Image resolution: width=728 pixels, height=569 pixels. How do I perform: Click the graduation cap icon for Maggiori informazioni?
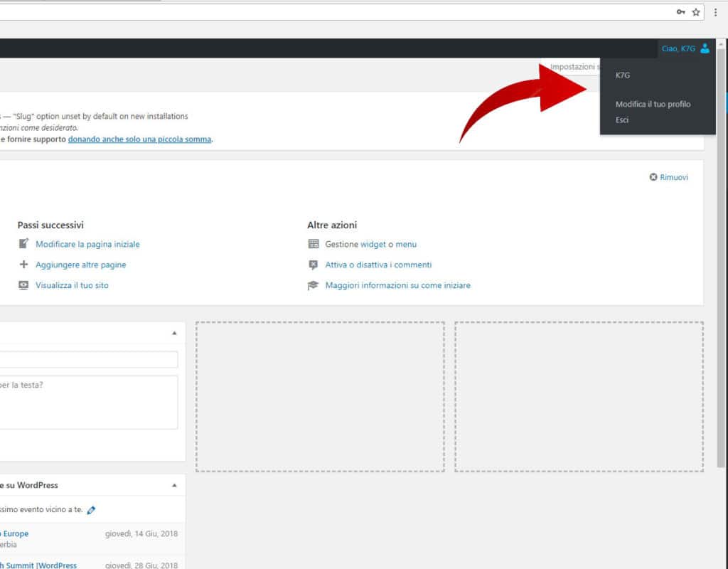click(314, 285)
